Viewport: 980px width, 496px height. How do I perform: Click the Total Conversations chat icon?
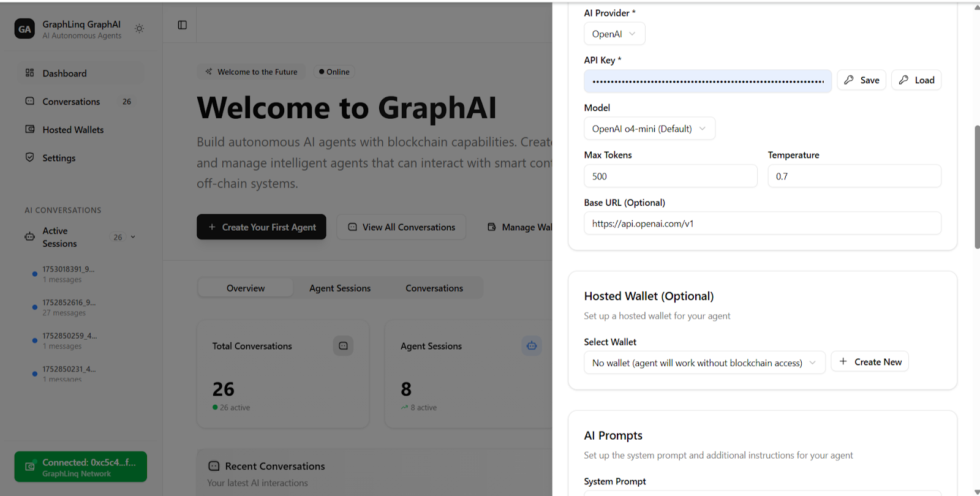[343, 346]
